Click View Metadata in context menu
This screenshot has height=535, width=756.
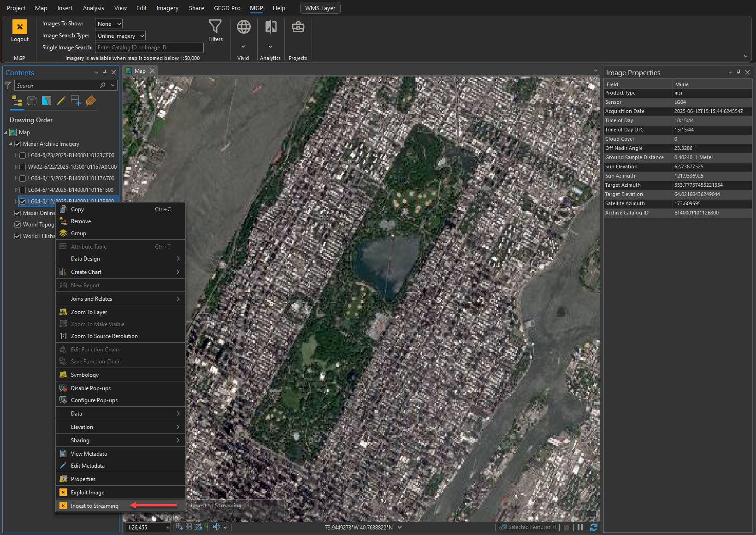coord(120,454)
